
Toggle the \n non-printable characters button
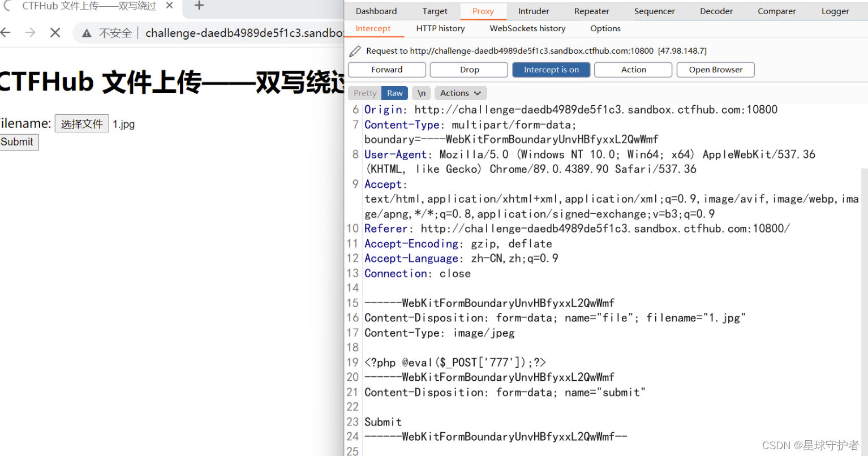point(422,93)
